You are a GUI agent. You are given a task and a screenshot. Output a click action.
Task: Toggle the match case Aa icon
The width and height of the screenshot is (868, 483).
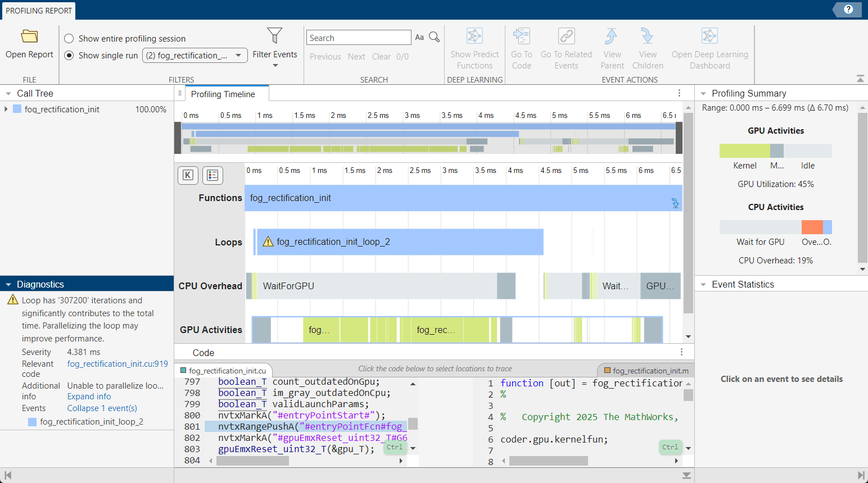(x=419, y=37)
